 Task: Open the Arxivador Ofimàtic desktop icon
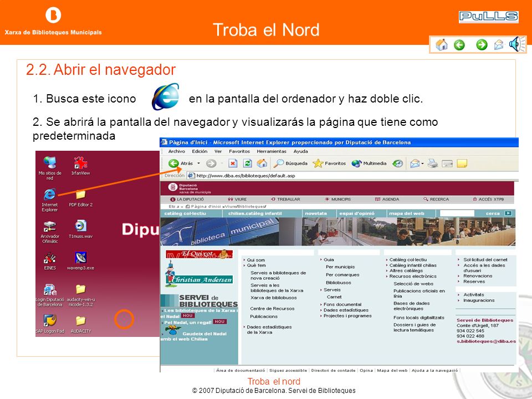click(x=50, y=232)
